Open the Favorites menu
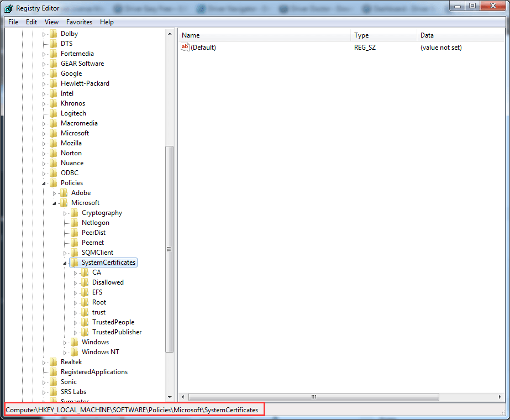This screenshot has height=420, width=510. [79, 22]
